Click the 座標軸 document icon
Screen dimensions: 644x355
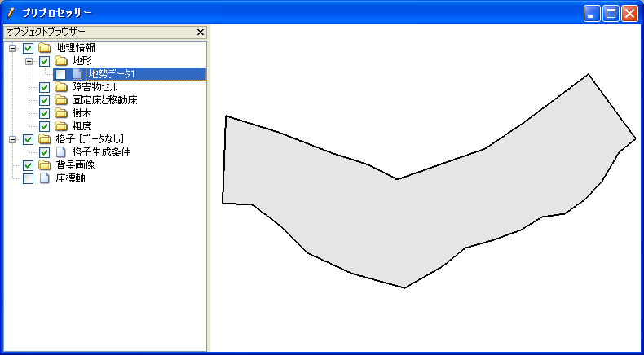tap(44, 178)
